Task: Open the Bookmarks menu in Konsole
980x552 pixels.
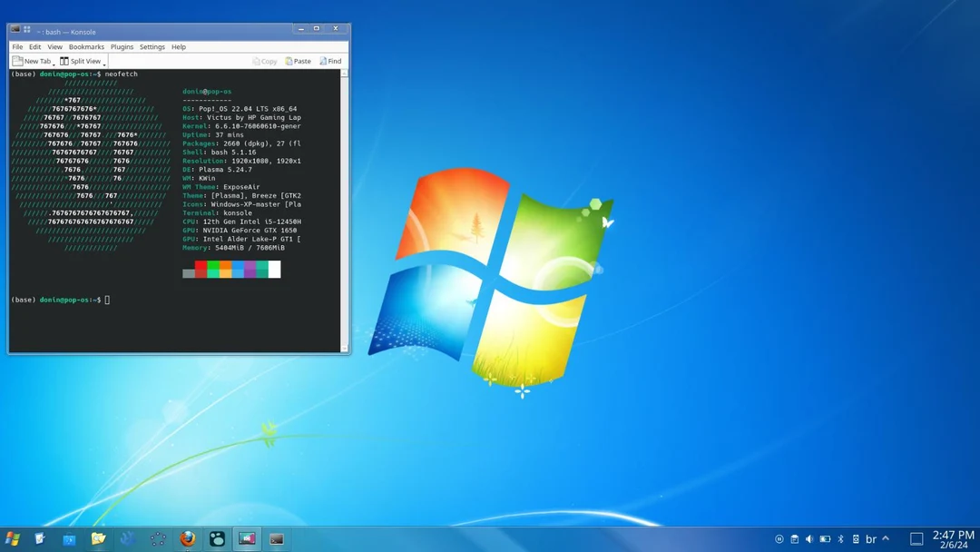Action: 85,46
